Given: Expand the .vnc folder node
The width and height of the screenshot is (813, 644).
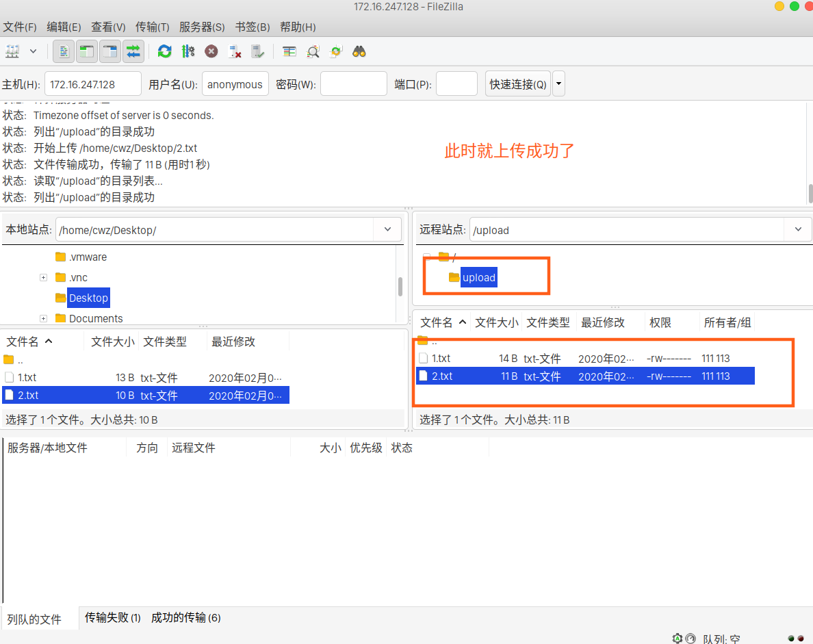Looking at the screenshot, I should [44, 277].
